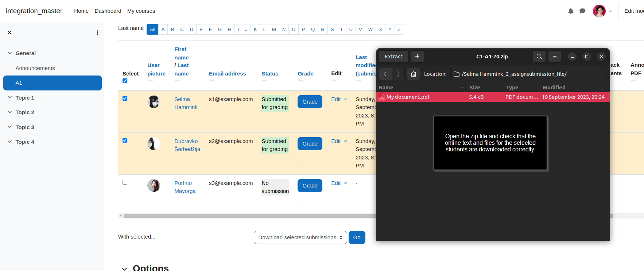Check Porfirio Mayorga's row checkbox
The width and height of the screenshot is (644, 271).
click(x=125, y=182)
